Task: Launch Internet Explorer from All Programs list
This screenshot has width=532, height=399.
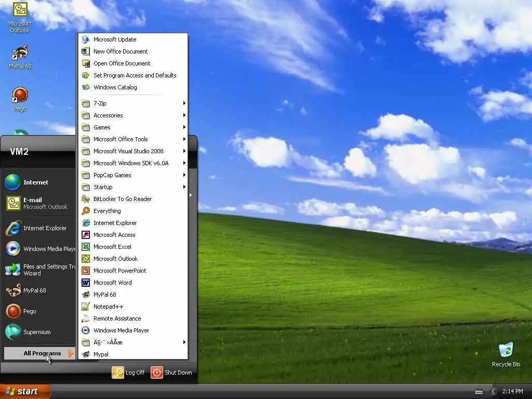Action: [133, 223]
